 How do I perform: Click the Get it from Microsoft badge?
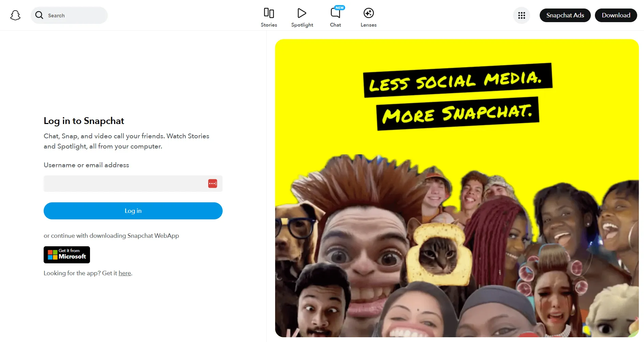tap(66, 254)
